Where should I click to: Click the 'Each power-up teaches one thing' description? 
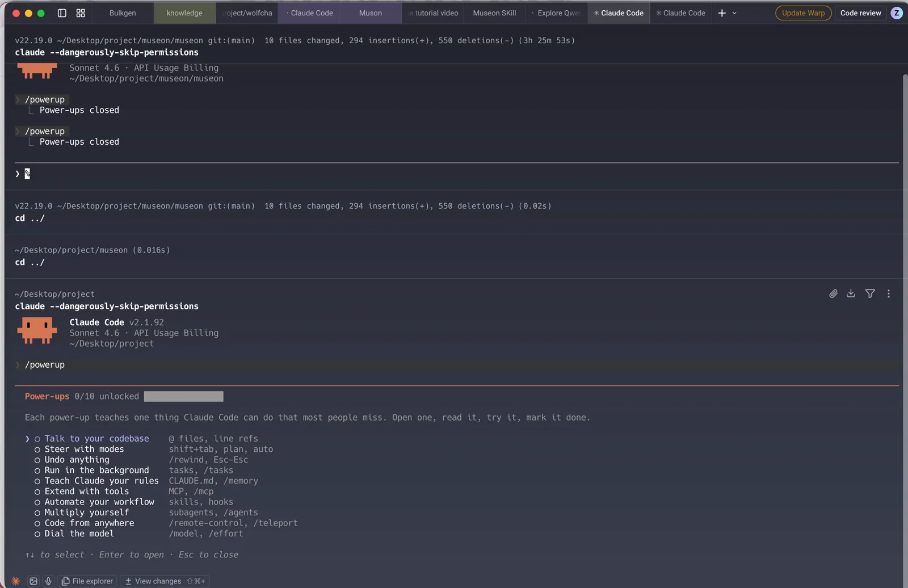[x=308, y=417]
